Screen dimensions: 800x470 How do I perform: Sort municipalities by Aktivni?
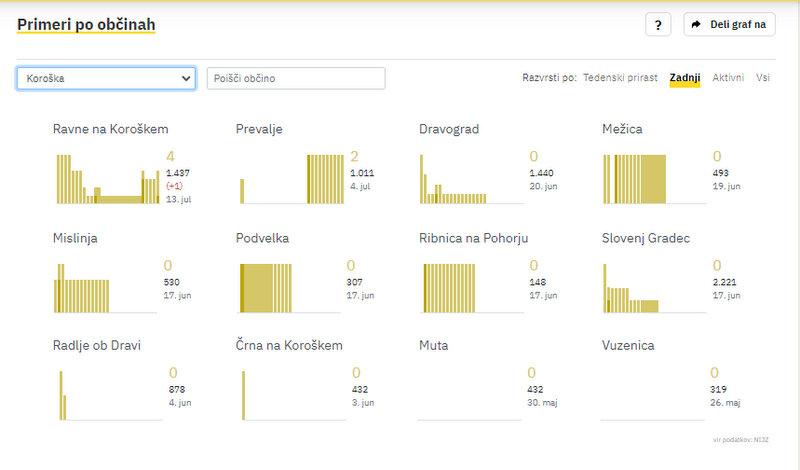pyautogui.click(x=728, y=78)
